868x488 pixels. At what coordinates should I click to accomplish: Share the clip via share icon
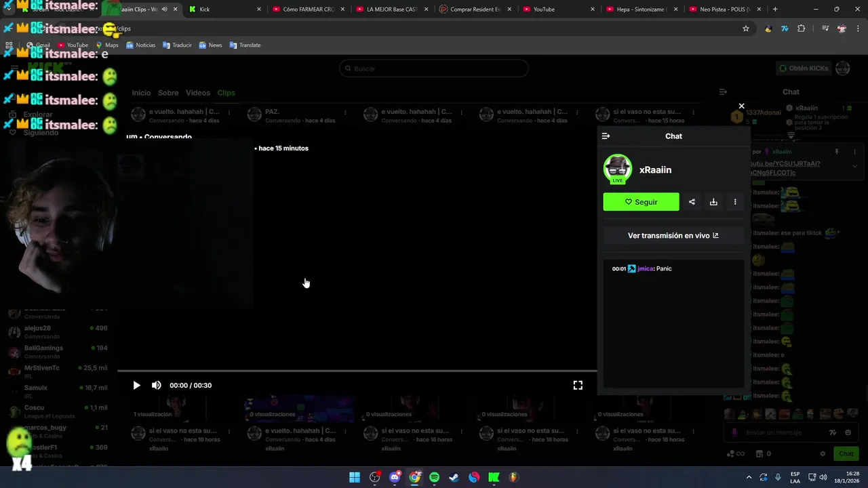(692, 202)
